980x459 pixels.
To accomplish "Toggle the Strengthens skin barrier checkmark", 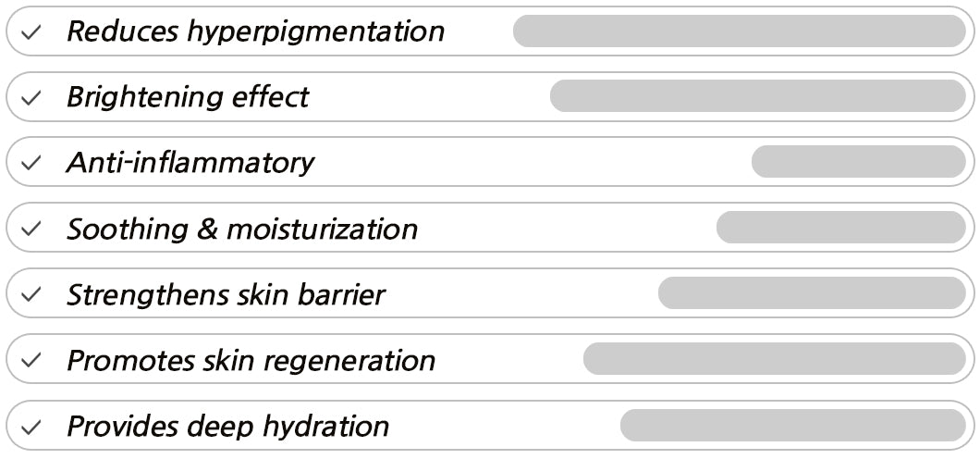I will tap(31, 295).
